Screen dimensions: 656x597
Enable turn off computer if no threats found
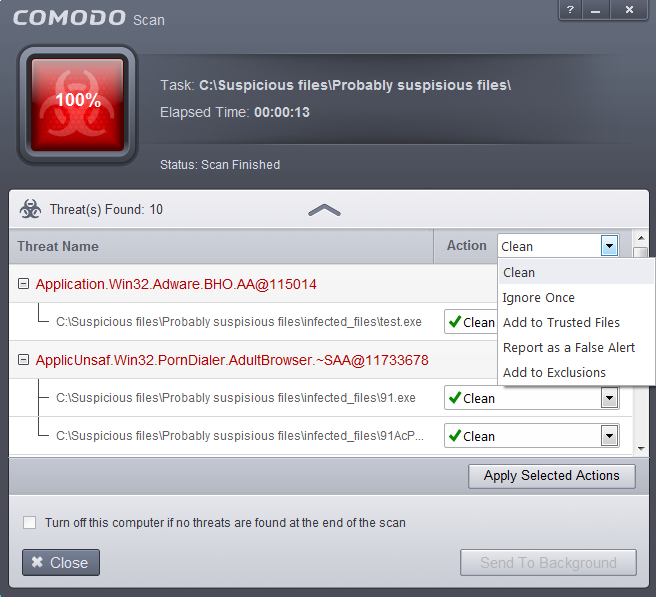click(x=29, y=523)
